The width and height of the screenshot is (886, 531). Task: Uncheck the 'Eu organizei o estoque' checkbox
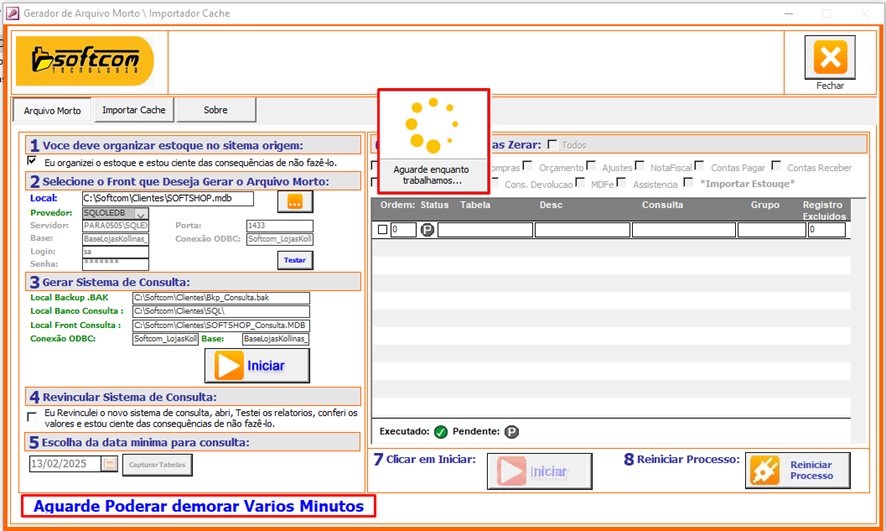[x=31, y=161]
